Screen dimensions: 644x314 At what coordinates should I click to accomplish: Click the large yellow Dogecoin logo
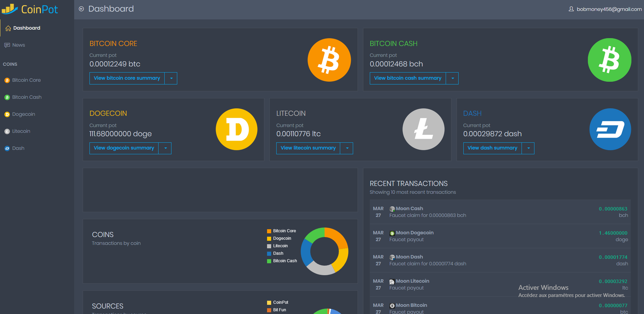click(236, 129)
